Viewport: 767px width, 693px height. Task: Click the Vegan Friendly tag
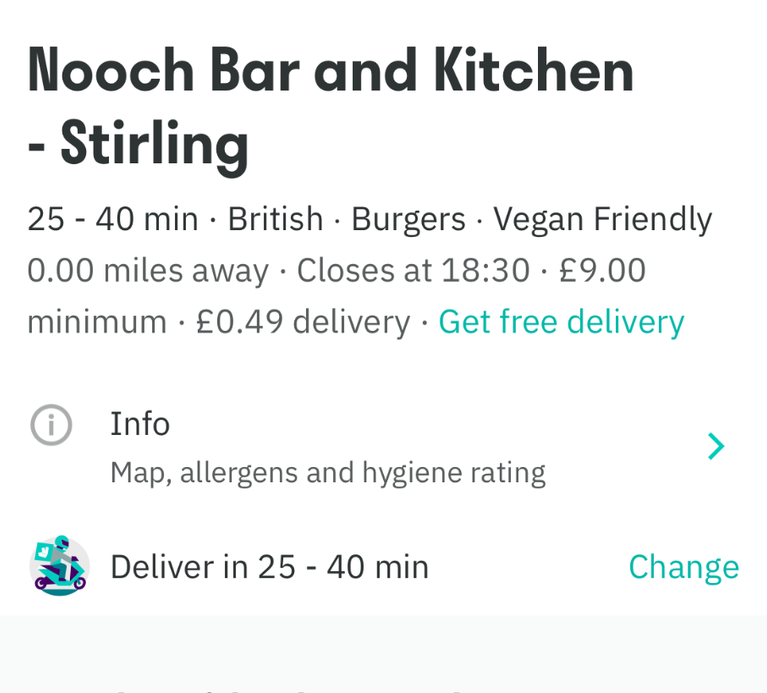[x=603, y=219]
